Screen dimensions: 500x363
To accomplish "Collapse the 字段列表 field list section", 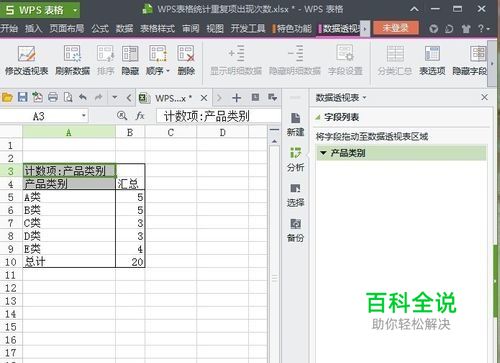I will click(x=318, y=117).
